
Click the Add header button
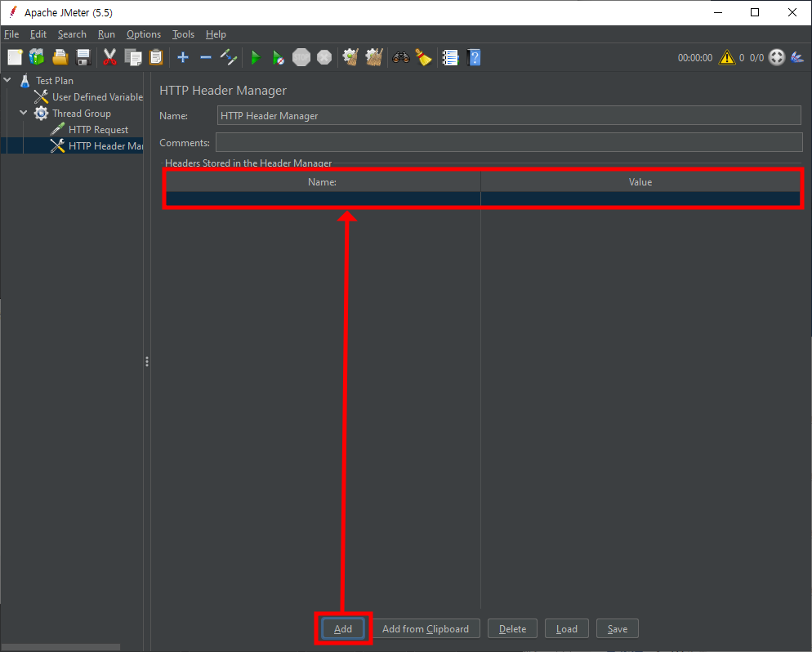343,628
